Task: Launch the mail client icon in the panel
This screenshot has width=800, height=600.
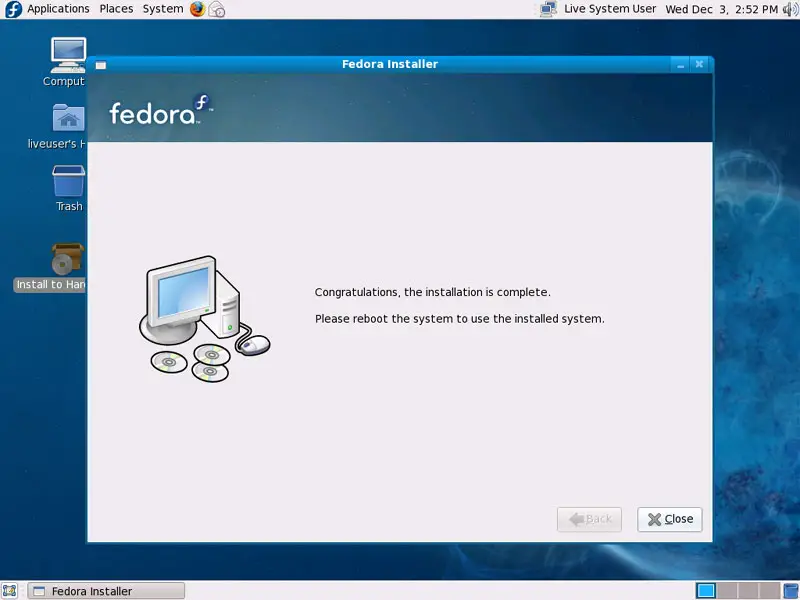Action: [x=217, y=9]
